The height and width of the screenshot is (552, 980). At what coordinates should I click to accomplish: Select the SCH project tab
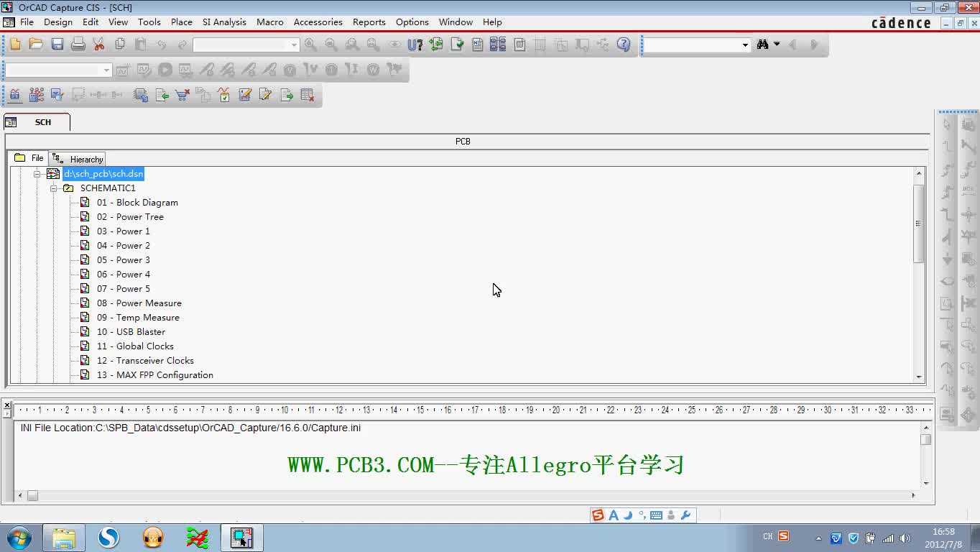click(37, 122)
